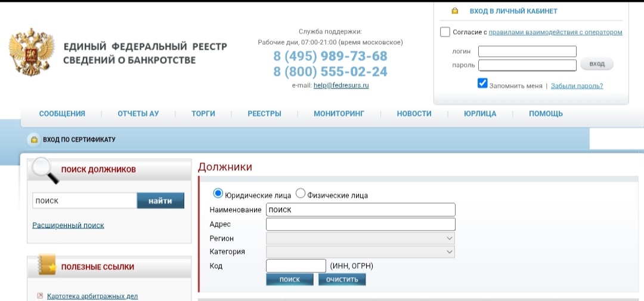Click external link icon beside Картотека арбитражных дел
644x301 pixels.
click(40, 296)
